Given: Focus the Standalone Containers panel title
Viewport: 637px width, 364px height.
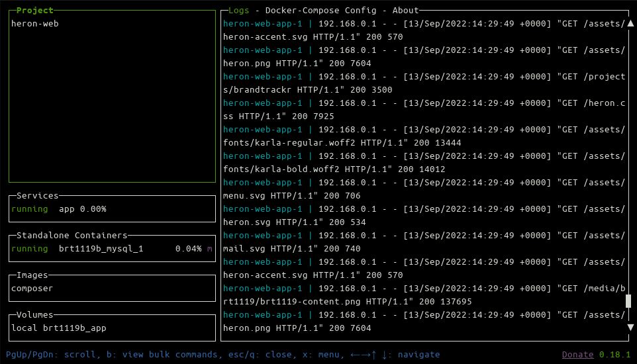Looking at the screenshot, I should pyautogui.click(x=72, y=235).
